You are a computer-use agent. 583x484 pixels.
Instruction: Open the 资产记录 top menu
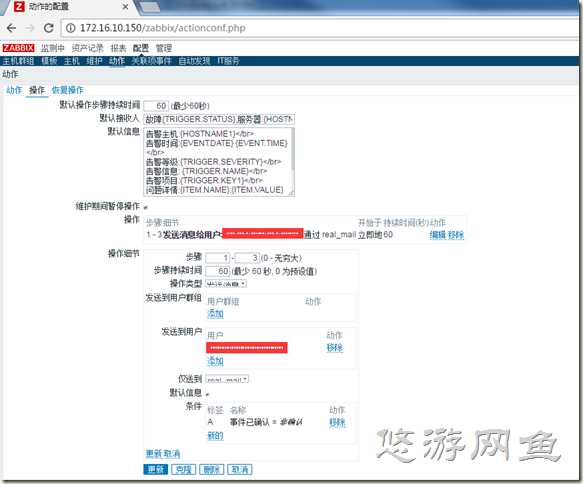87,48
